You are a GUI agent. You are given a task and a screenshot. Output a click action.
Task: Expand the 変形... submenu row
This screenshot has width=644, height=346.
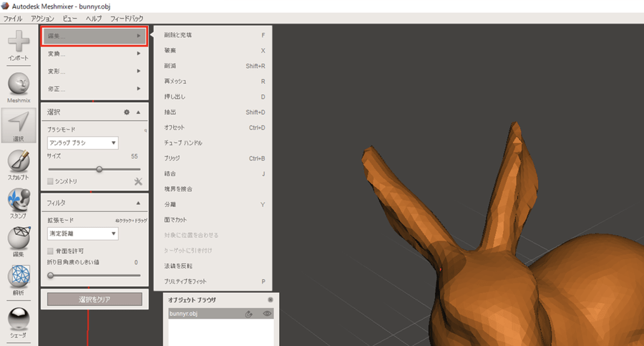[94, 72]
